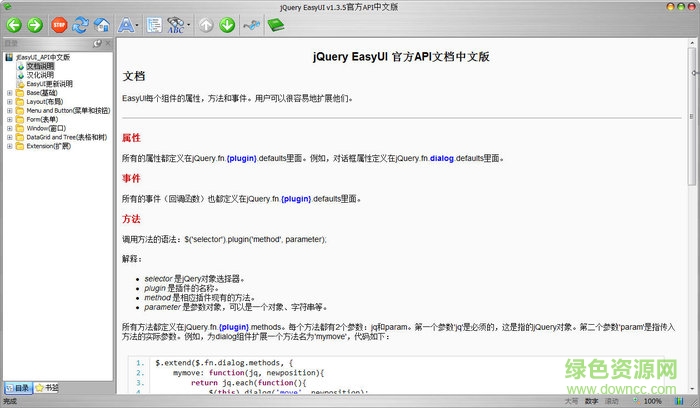Expand the Extension(扩展) folder
Viewport: 700px width, 408px height.
pos(9,146)
